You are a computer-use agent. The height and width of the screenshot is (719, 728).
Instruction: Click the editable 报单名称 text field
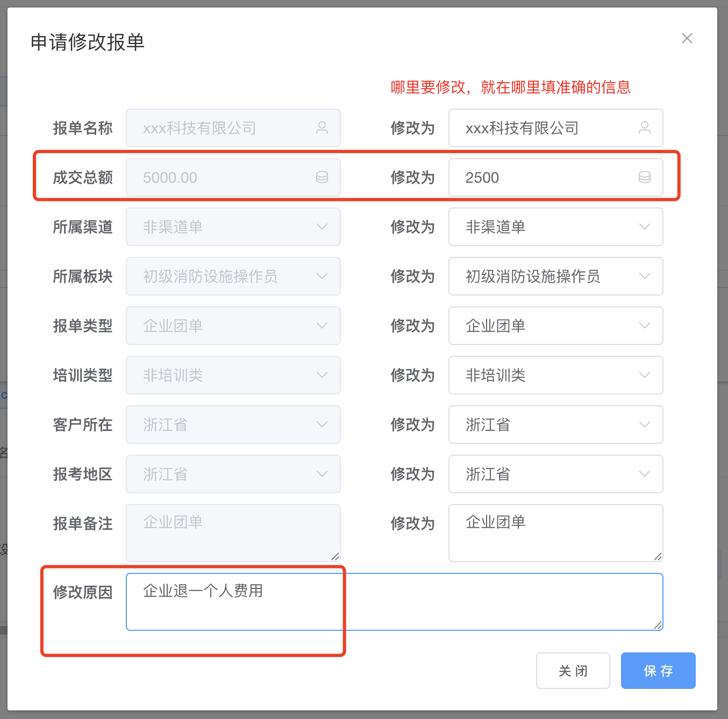[x=543, y=128]
